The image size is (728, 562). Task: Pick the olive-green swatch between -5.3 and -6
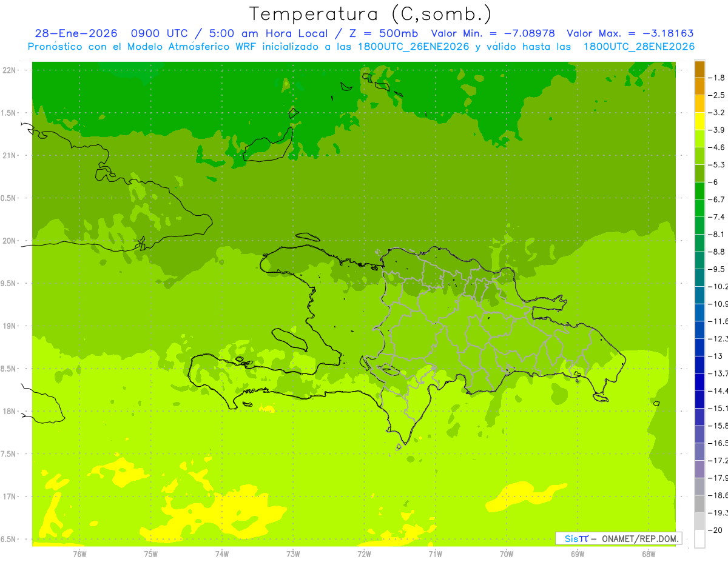(x=699, y=173)
